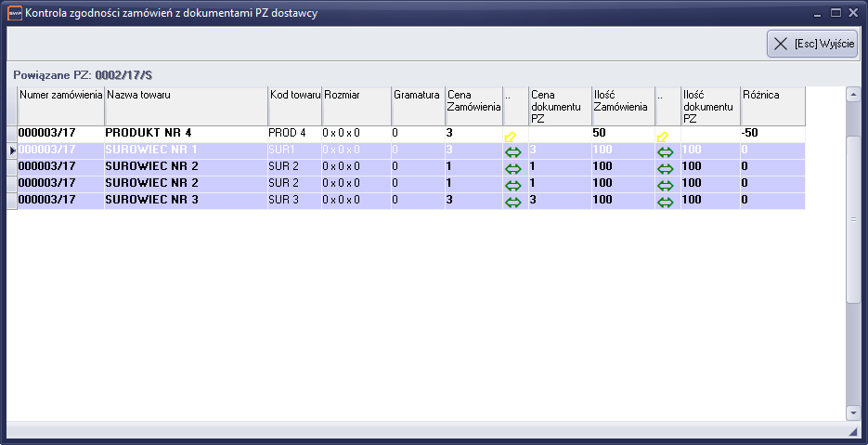Maximize the Kontrola zgodności zamówień window
Image resolution: width=868 pixels, height=445 pixels.
[836, 12]
